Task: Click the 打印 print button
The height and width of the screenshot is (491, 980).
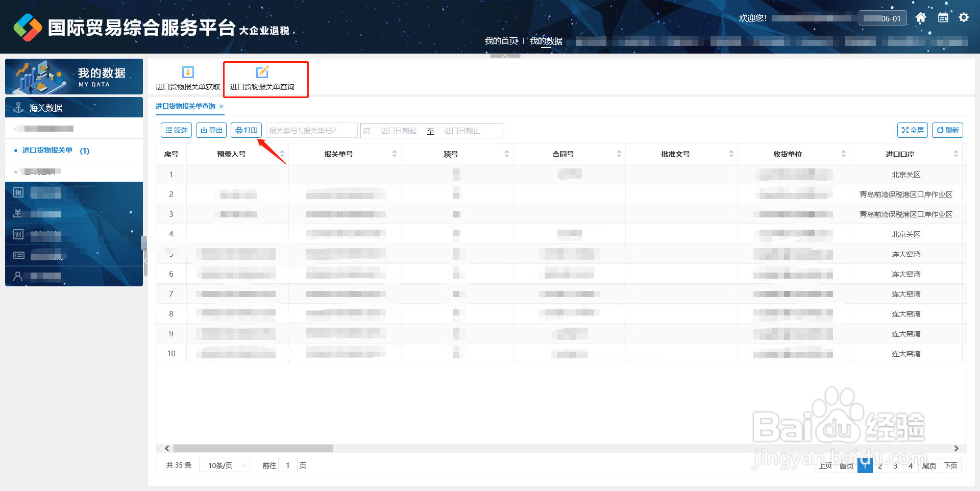Action: [246, 130]
